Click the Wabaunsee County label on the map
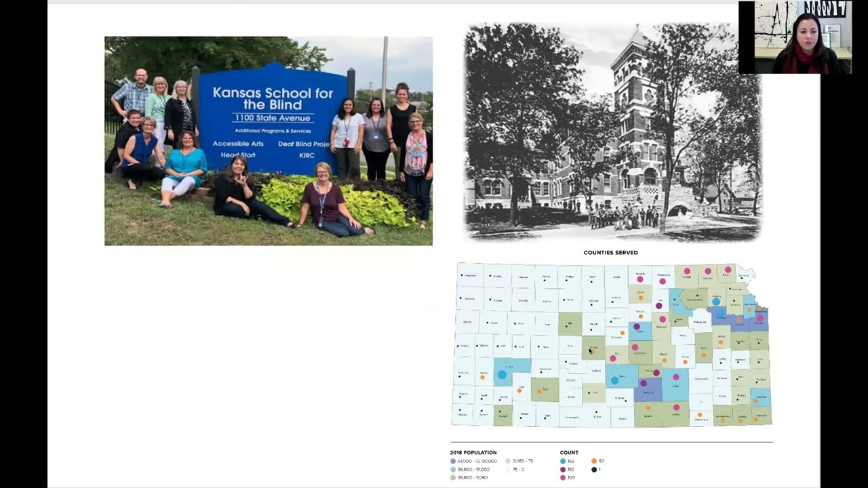 pos(700,322)
